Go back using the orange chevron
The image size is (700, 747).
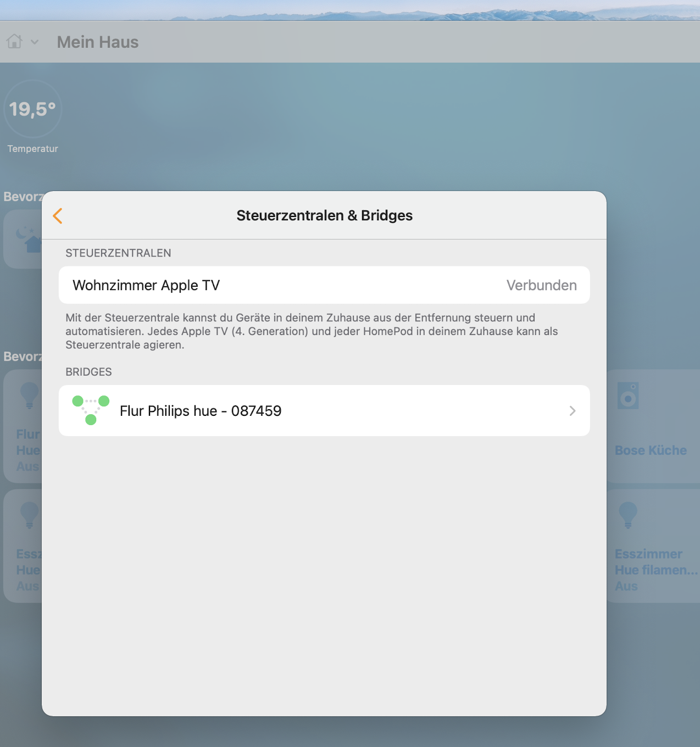pos(58,216)
